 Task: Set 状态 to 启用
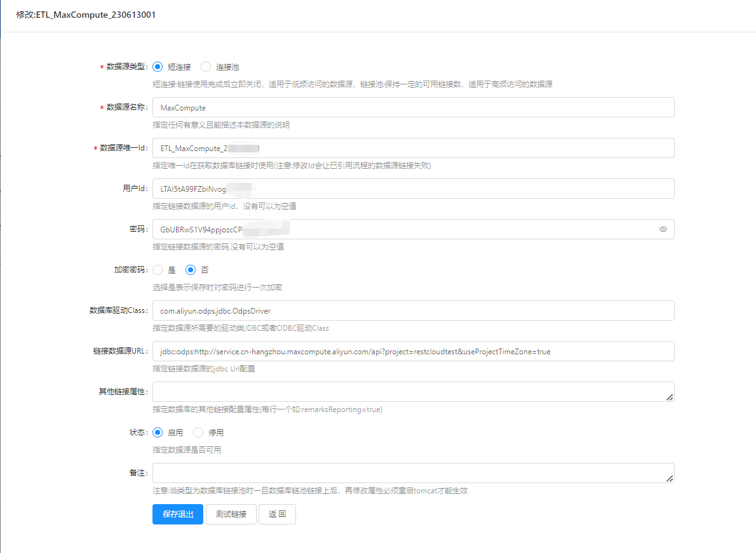[x=158, y=432]
